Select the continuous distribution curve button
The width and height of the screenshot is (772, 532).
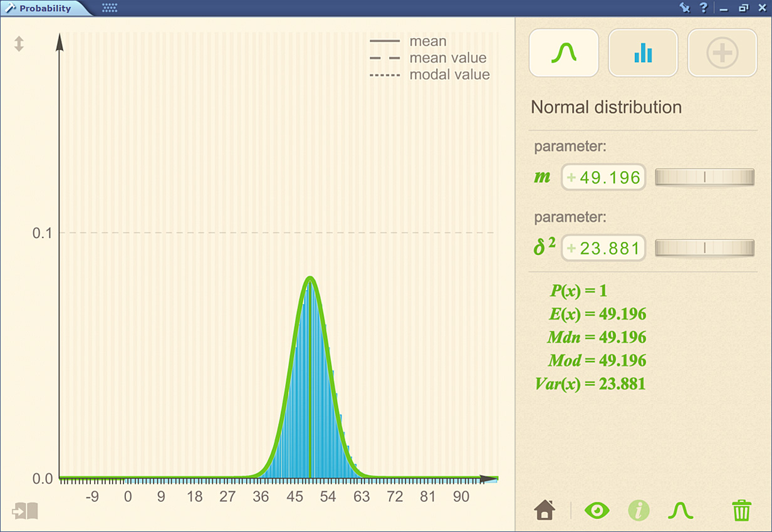[563, 53]
